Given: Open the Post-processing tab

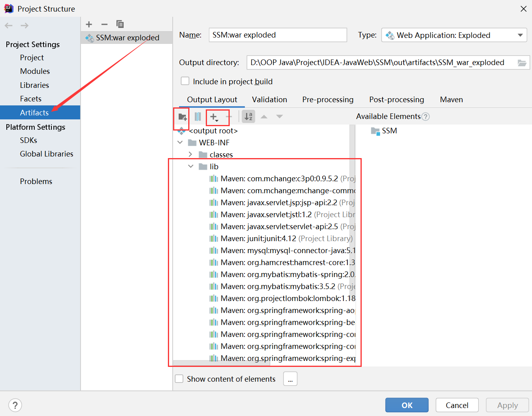Looking at the screenshot, I should [397, 99].
